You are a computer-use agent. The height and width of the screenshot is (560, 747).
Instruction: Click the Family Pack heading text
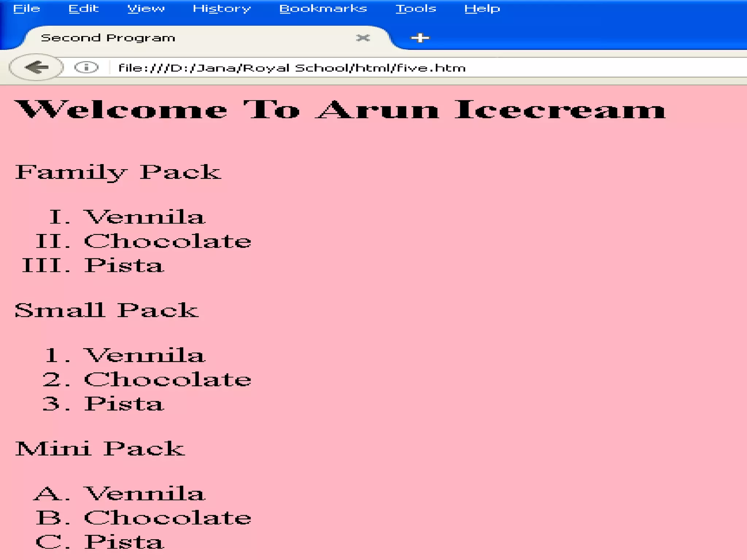(x=117, y=172)
